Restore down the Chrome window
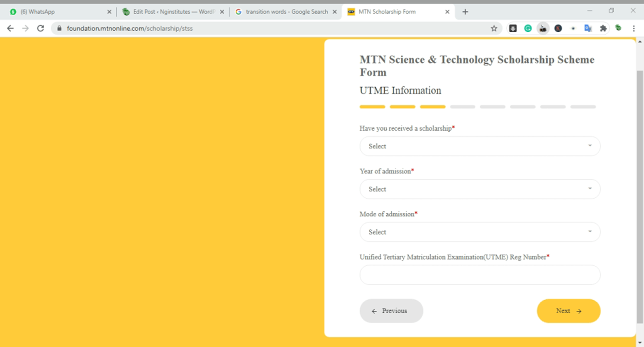This screenshot has width=644, height=347. [611, 11]
